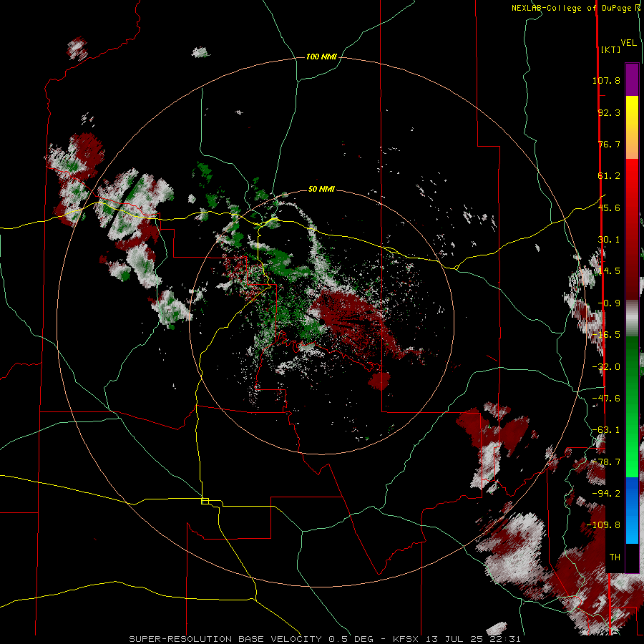644x644 pixels.
Task: Click the 92.3 velocity scale value
Action: (x=609, y=112)
